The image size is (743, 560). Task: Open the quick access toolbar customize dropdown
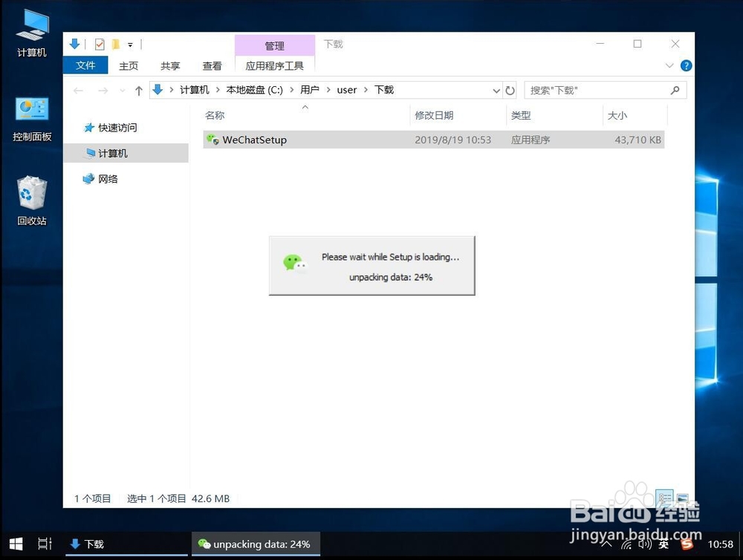[x=130, y=45]
